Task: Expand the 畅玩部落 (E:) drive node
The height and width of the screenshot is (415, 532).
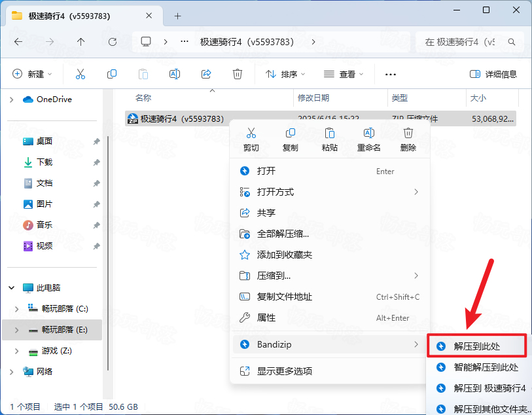Action: click(16, 330)
